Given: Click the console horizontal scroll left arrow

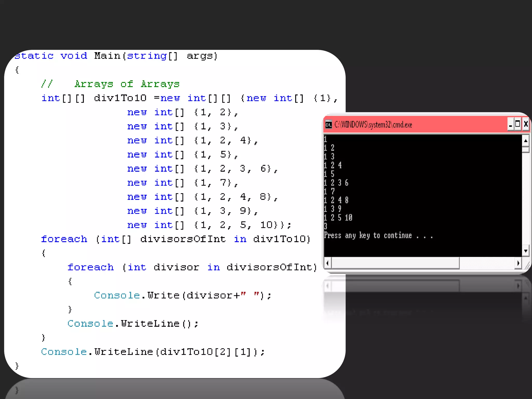Looking at the screenshot, I should point(328,263).
